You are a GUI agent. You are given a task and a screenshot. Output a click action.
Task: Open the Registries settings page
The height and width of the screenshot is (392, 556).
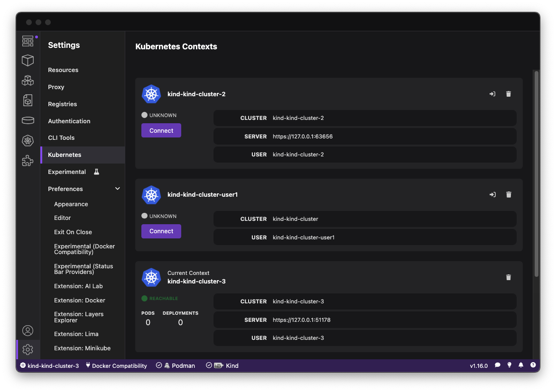pyautogui.click(x=62, y=104)
